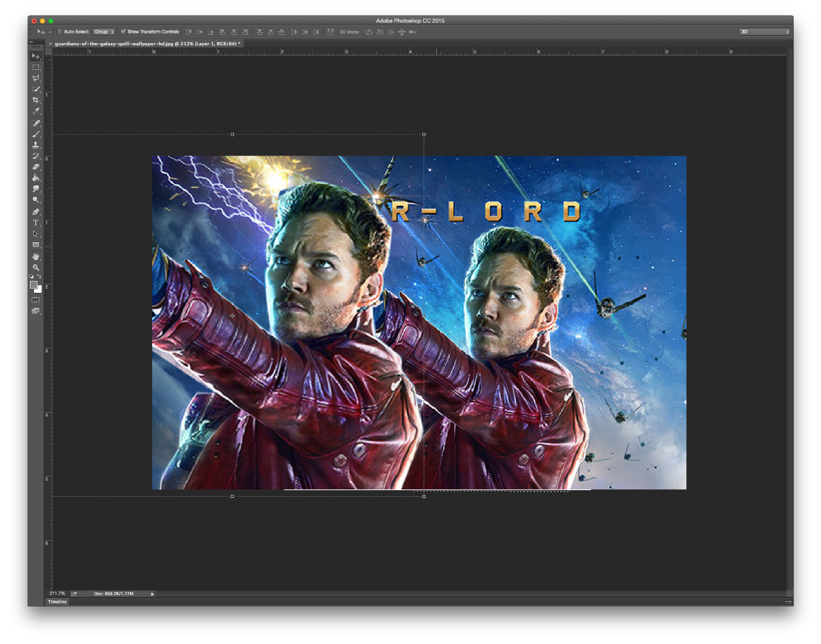The width and height of the screenshot is (821, 644).
Task: Pick the Clone Stamp tool
Action: pyautogui.click(x=36, y=145)
